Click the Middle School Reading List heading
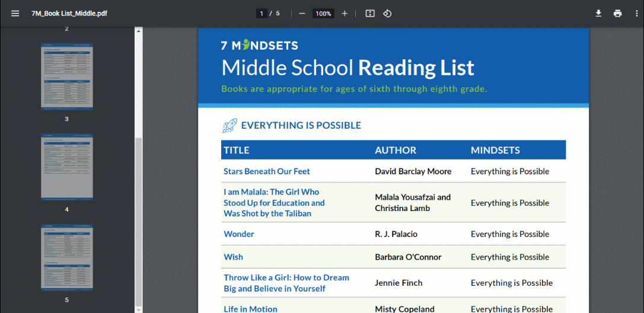Viewport: 644px width, 313px height. 348,68
